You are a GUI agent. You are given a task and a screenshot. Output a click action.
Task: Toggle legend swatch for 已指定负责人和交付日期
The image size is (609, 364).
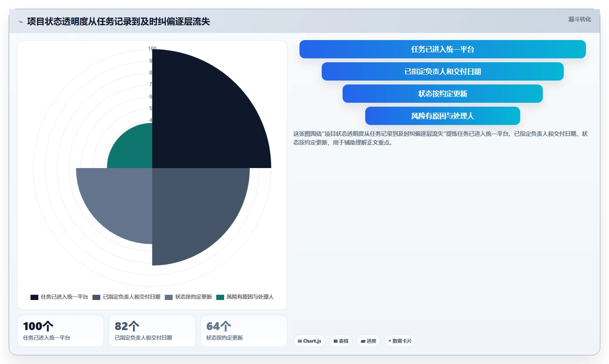click(96, 297)
